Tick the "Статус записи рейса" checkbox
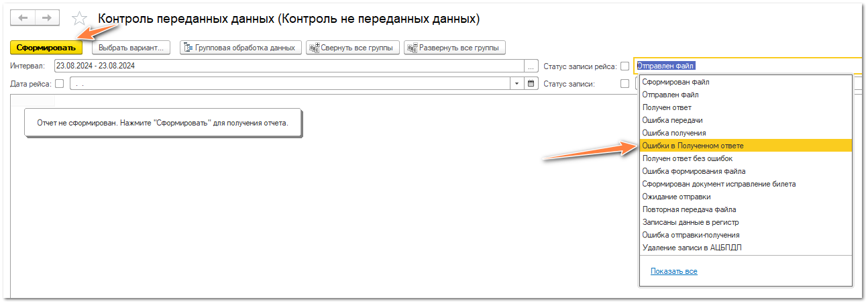 [625, 66]
